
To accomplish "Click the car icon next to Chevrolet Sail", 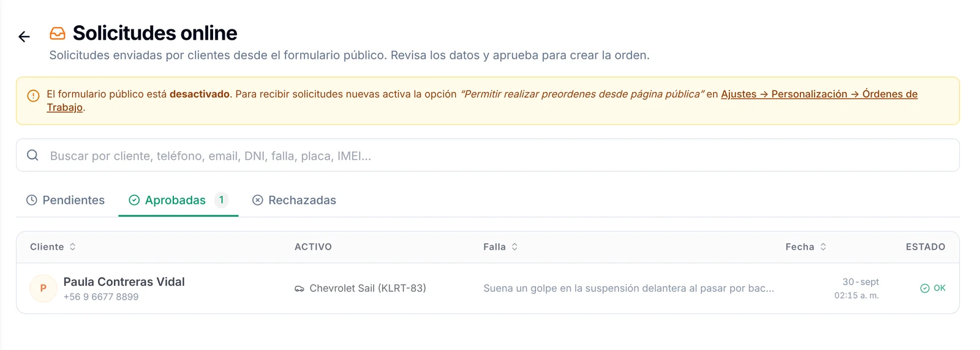I will pos(300,289).
